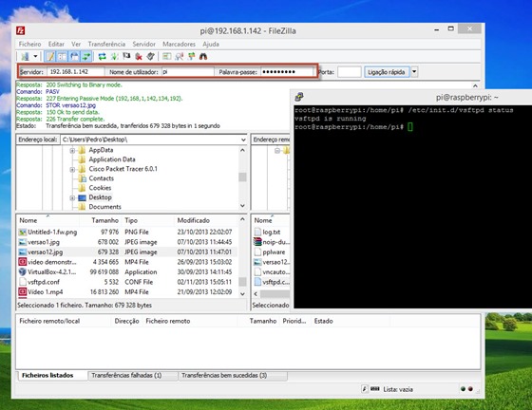532x410 pixels.
Task: Open the filename filters dialog icon
Action: pos(166,57)
